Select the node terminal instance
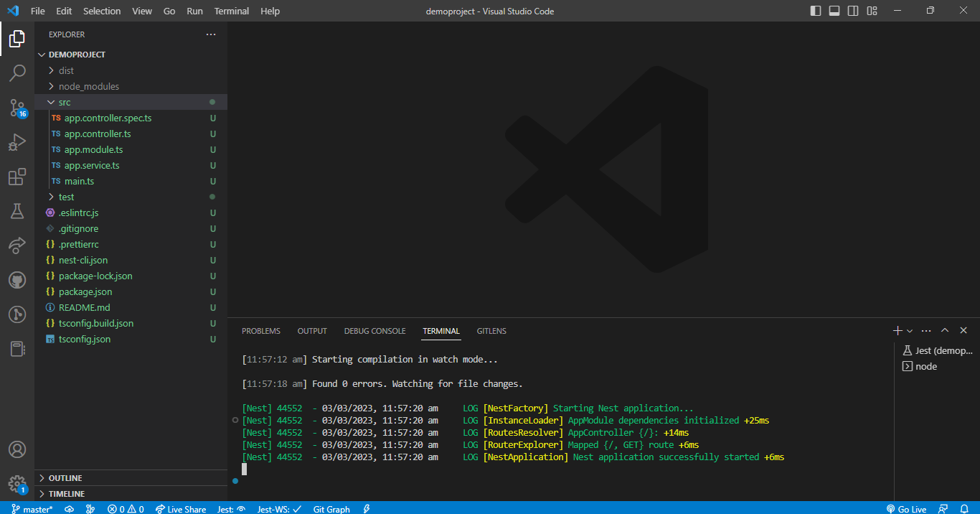This screenshot has width=980, height=514. [x=926, y=366]
